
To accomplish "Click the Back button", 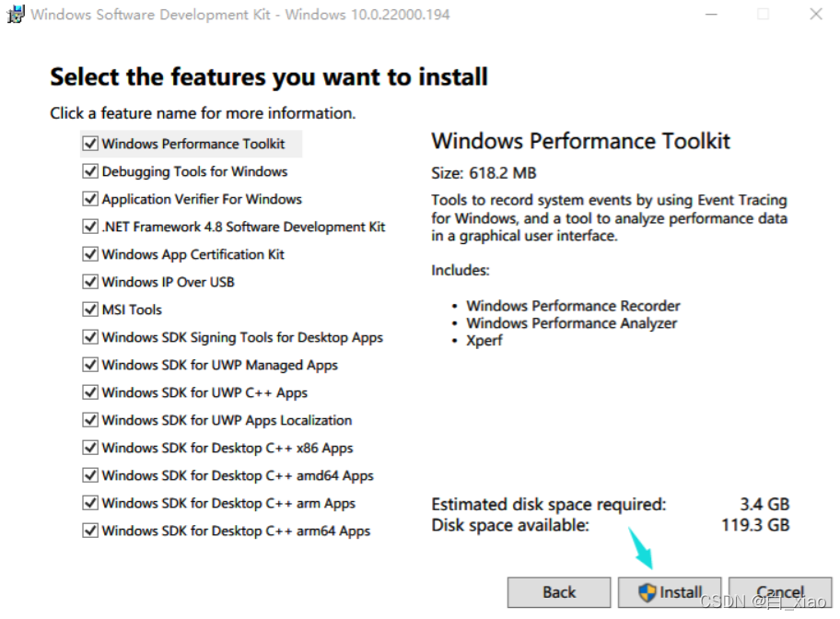I will (559, 592).
